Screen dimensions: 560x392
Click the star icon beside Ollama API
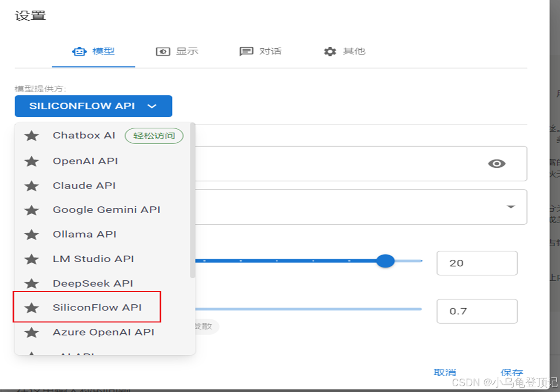[31, 235]
